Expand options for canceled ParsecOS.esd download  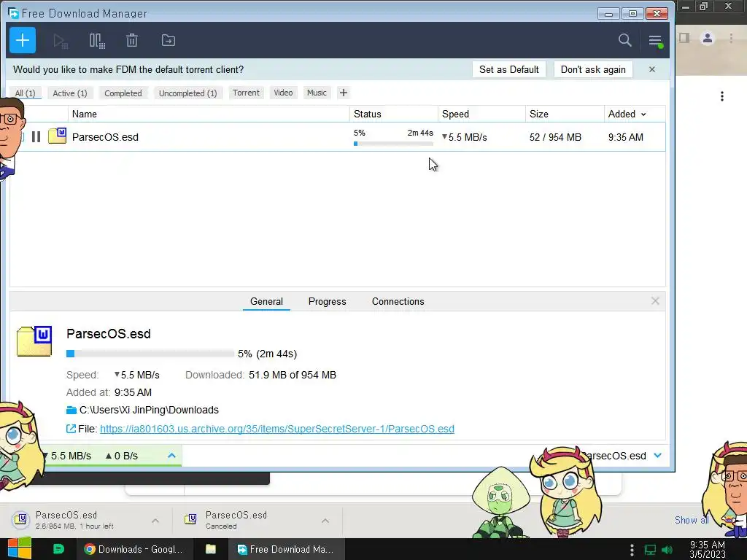click(325, 521)
